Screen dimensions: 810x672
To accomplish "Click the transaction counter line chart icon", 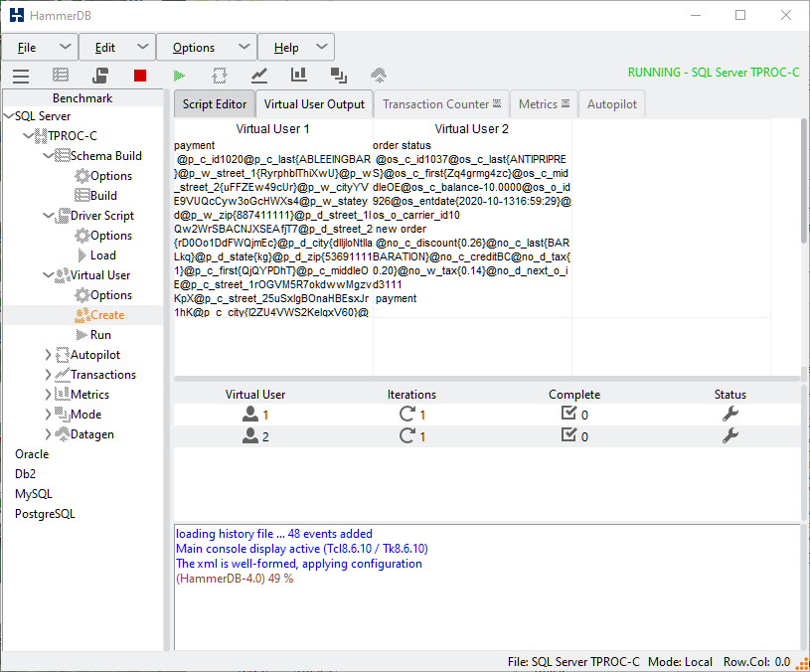I will tap(259, 76).
